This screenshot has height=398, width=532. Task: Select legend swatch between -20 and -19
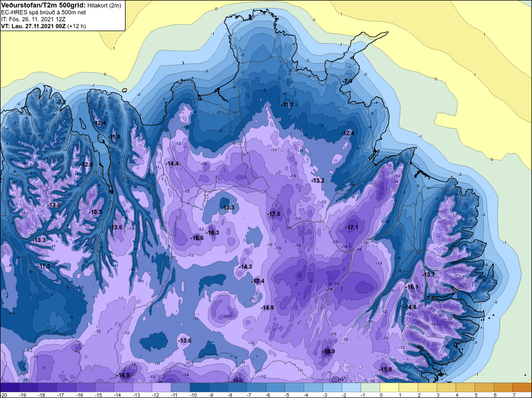pos(10,387)
